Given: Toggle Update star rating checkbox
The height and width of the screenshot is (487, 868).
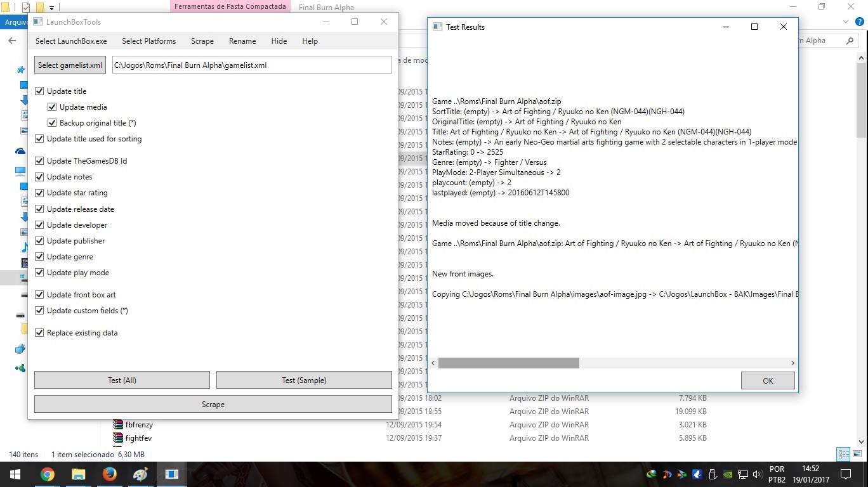Looking at the screenshot, I should [x=40, y=193].
